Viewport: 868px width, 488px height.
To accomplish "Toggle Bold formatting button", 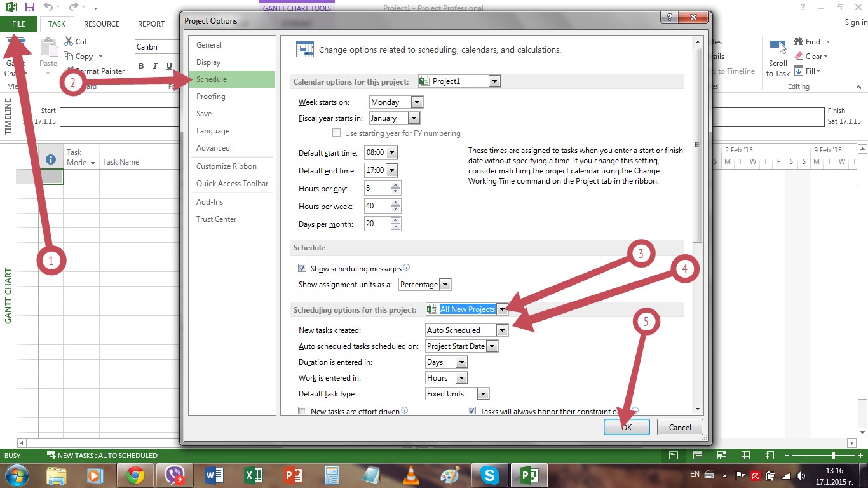I will pos(140,66).
